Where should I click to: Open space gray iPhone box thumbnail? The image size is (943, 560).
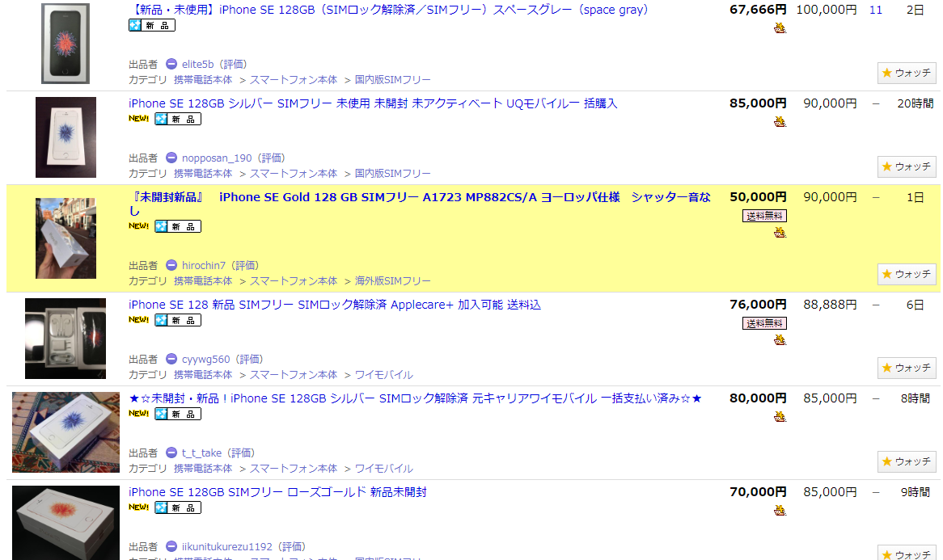(x=66, y=44)
